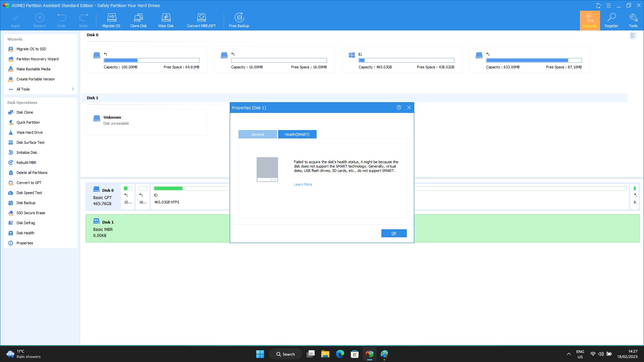Click the orange Upgrade button
This screenshot has width=644, height=362.
pos(590,21)
